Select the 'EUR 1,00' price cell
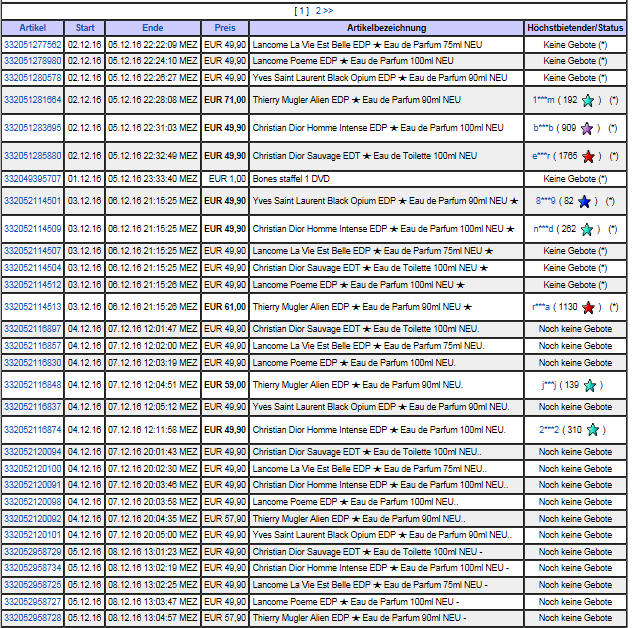 pos(225,179)
